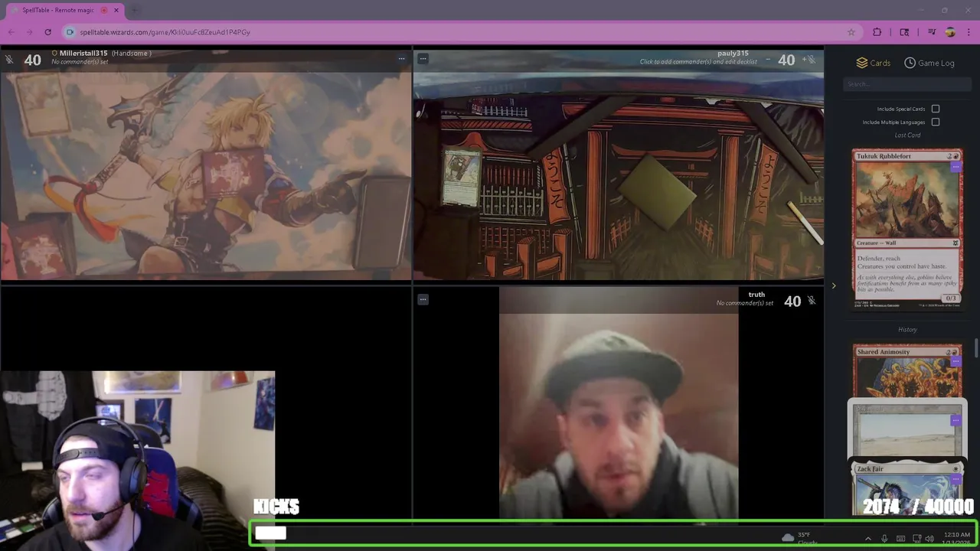This screenshot has width=980, height=551.
Task: Toggle muted microphone icon for pauly315
Action: (812, 59)
